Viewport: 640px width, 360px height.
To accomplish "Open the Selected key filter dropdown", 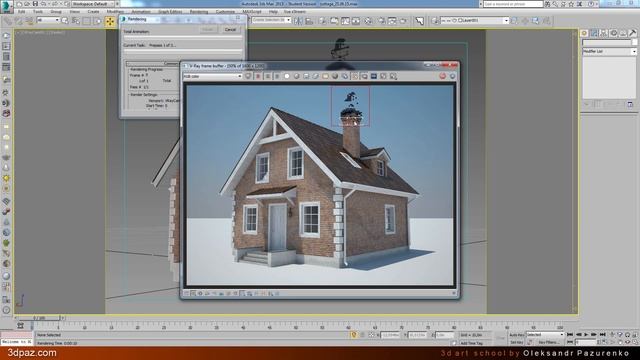I will [545, 335].
